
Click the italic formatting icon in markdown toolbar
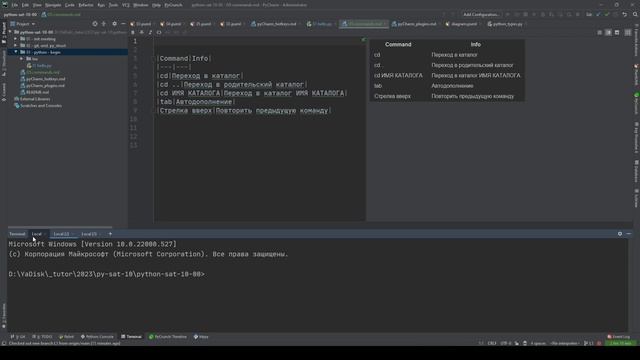pyautogui.click(x=150, y=32)
